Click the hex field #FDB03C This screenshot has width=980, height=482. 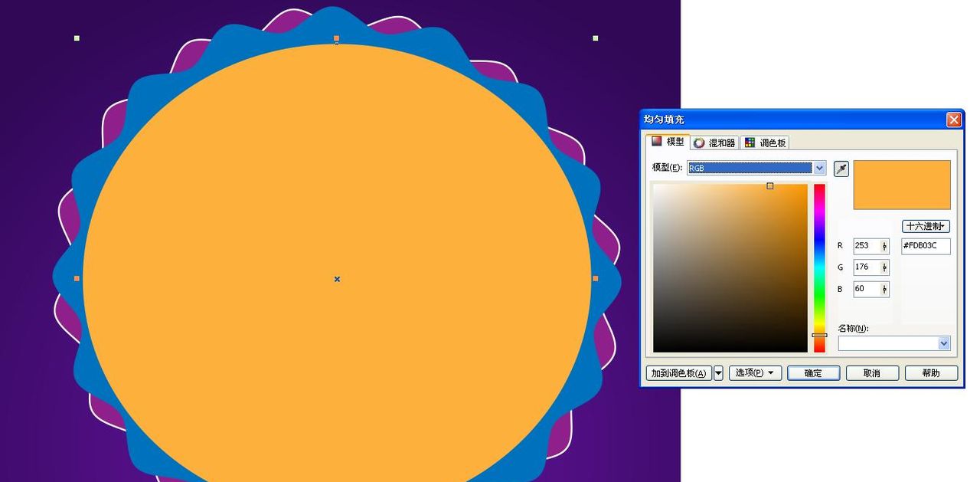coord(926,246)
